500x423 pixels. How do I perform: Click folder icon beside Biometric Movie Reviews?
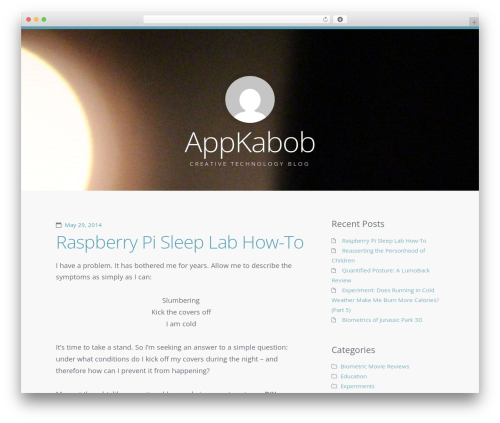pos(334,366)
